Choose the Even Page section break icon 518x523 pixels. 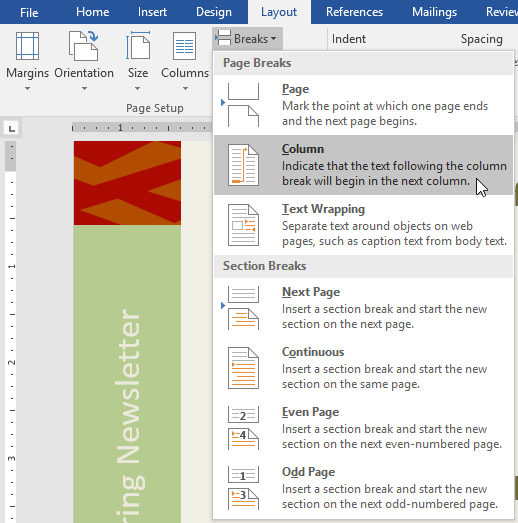click(x=243, y=428)
